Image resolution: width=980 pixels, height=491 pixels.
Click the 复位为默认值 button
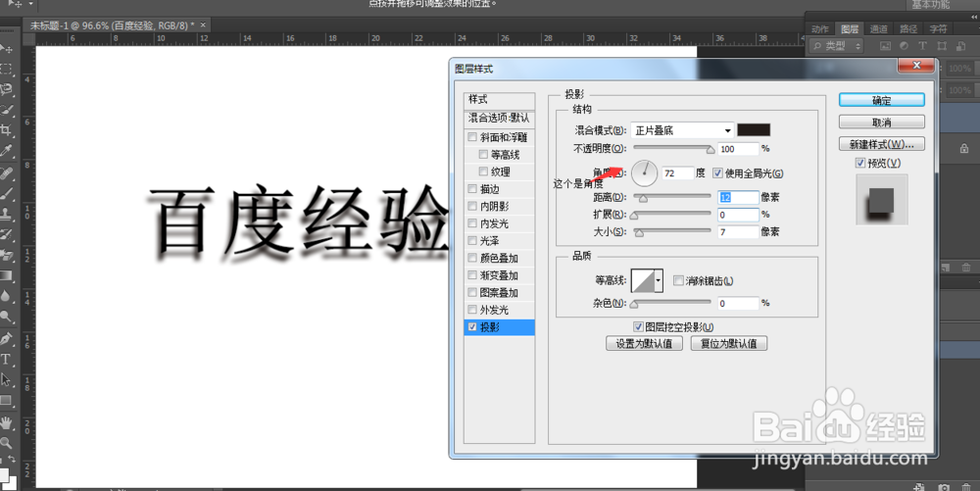click(729, 344)
